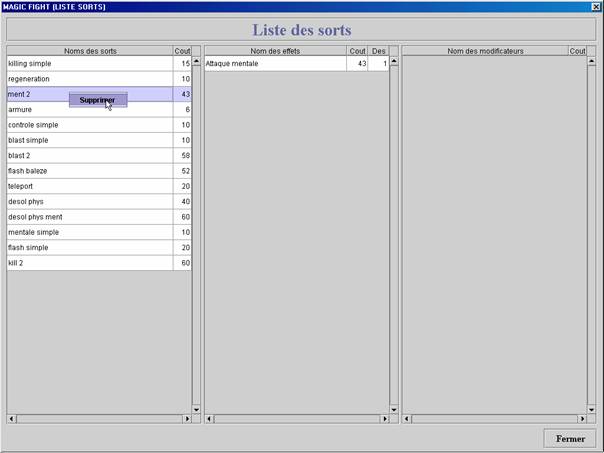Viewport: 604px width, 453px height.
Task: Click the Cout header in modifiers table
Action: [577, 51]
